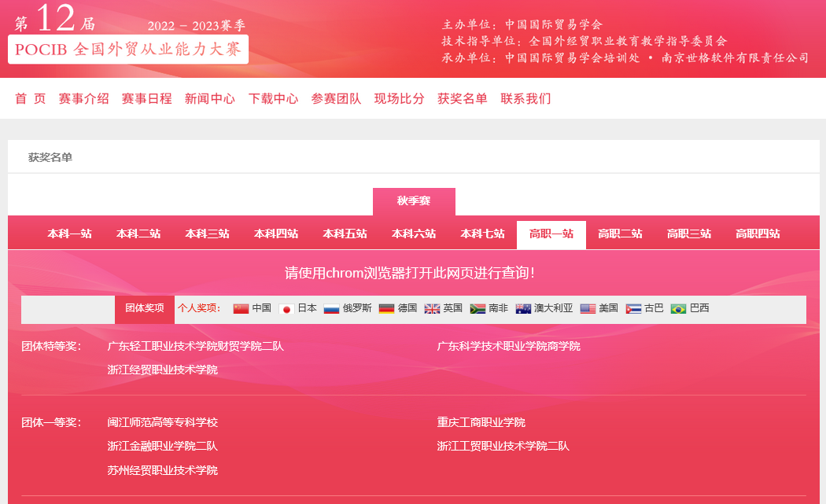Click the China flag icon
The width and height of the screenshot is (826, 504).
point(241,309)
